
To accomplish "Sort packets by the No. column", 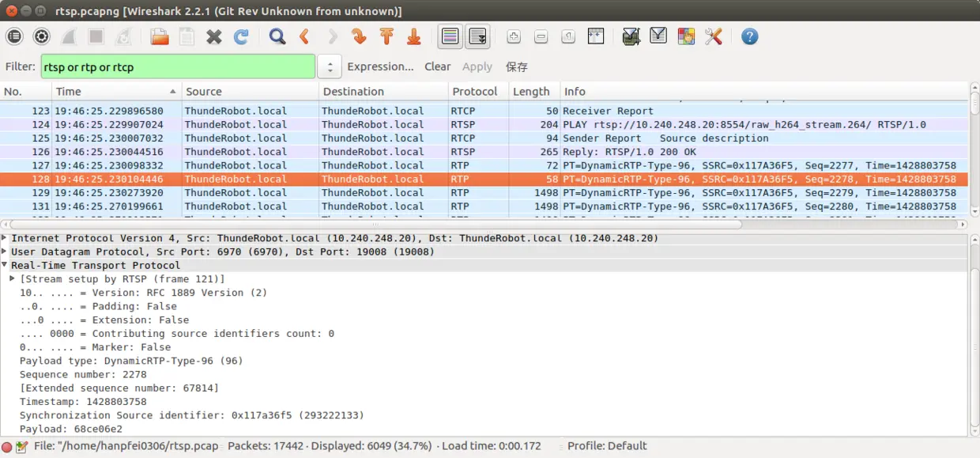I will [x=26, y=91].
